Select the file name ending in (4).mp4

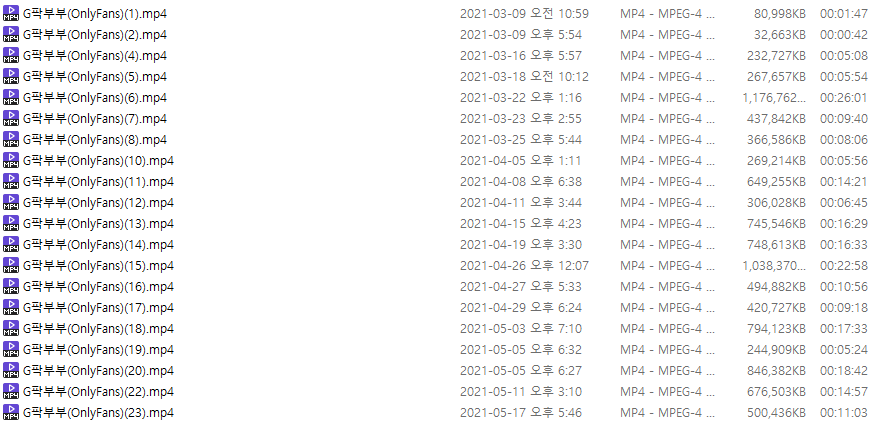pos(95,55)
